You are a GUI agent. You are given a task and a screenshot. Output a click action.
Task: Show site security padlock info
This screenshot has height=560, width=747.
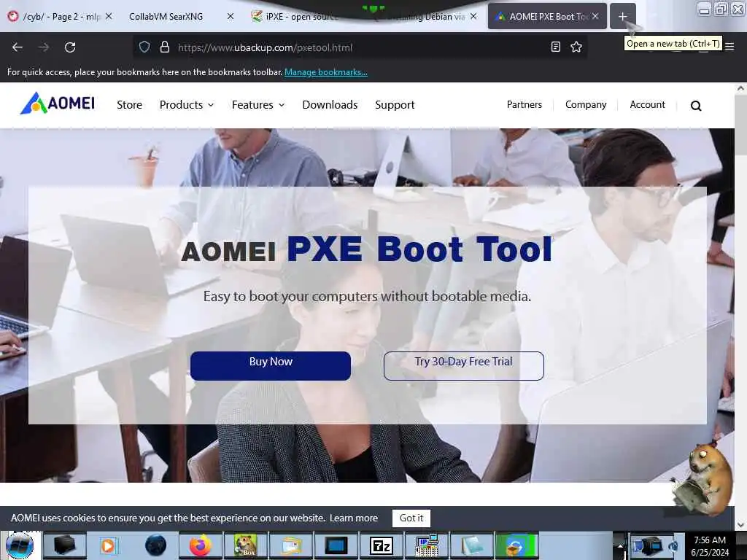pyautogui.click(x=165, y=47)
